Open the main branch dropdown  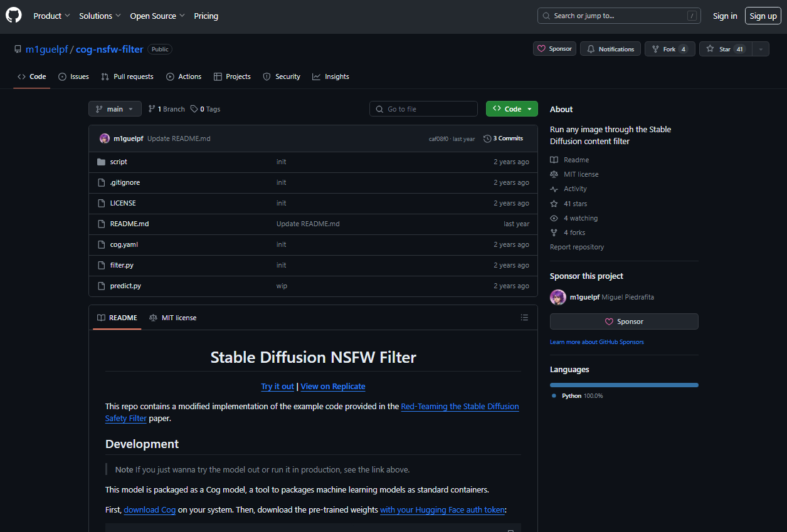click(x=115, y=109)
